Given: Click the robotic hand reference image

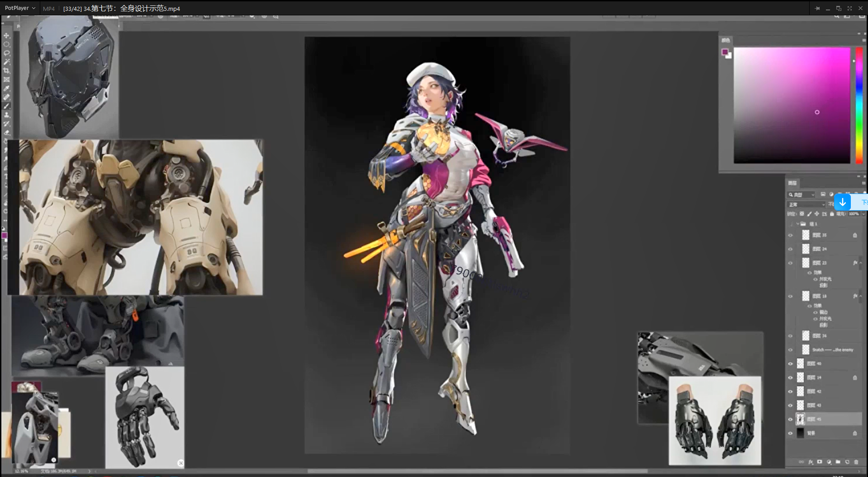Looking at the screenshot, I should point(145,417).
